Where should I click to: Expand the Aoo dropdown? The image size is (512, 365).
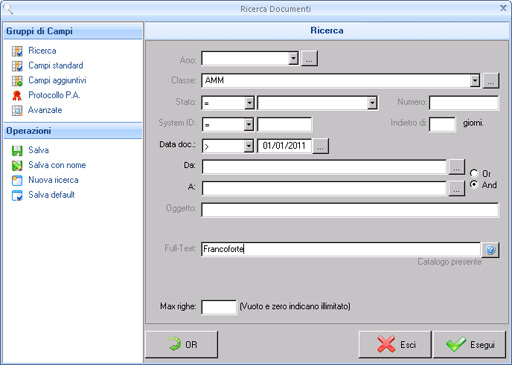point(293,58)
